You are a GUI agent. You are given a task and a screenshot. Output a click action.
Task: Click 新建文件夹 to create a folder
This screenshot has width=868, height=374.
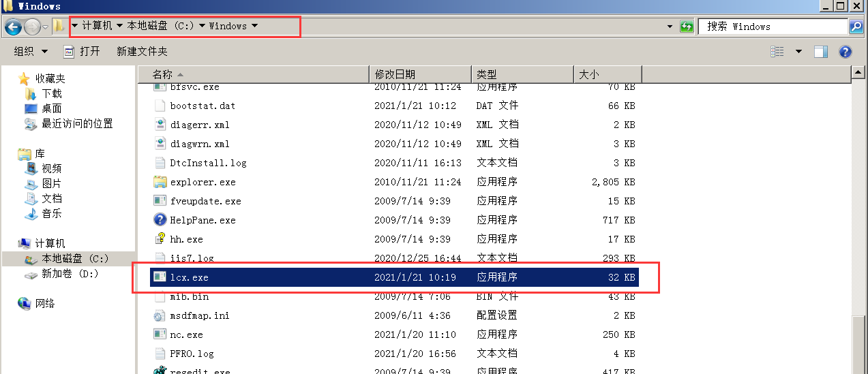coord(142,51)
